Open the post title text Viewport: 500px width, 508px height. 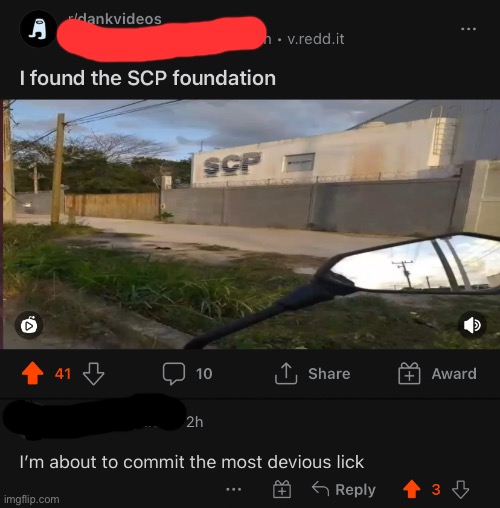click(x=148, y=78)
